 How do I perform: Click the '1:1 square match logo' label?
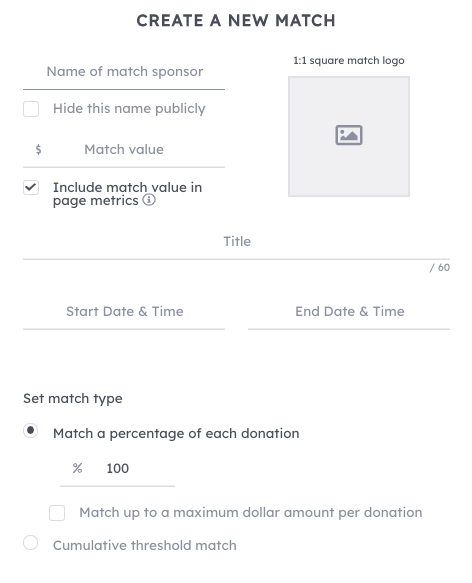pyautogui.click(x=349, y=60)
